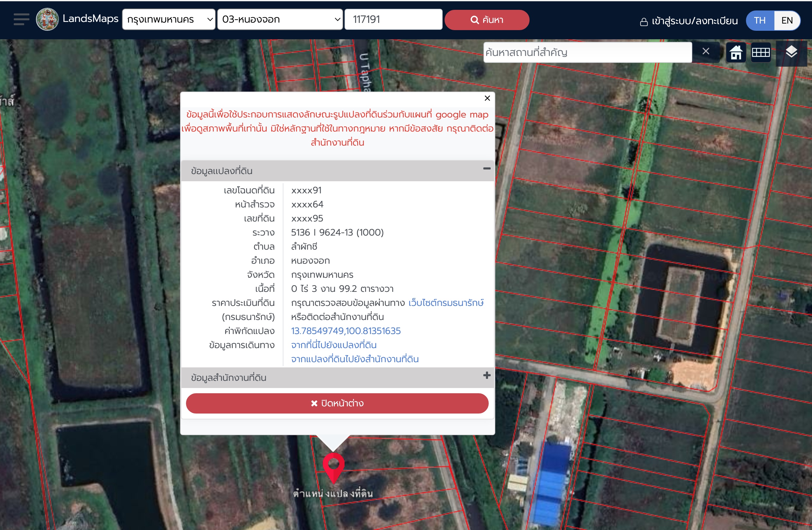Viewport: 812px width, 530px height.
Task: Click the grid measurement icon
Action: [x=761, y=53]
